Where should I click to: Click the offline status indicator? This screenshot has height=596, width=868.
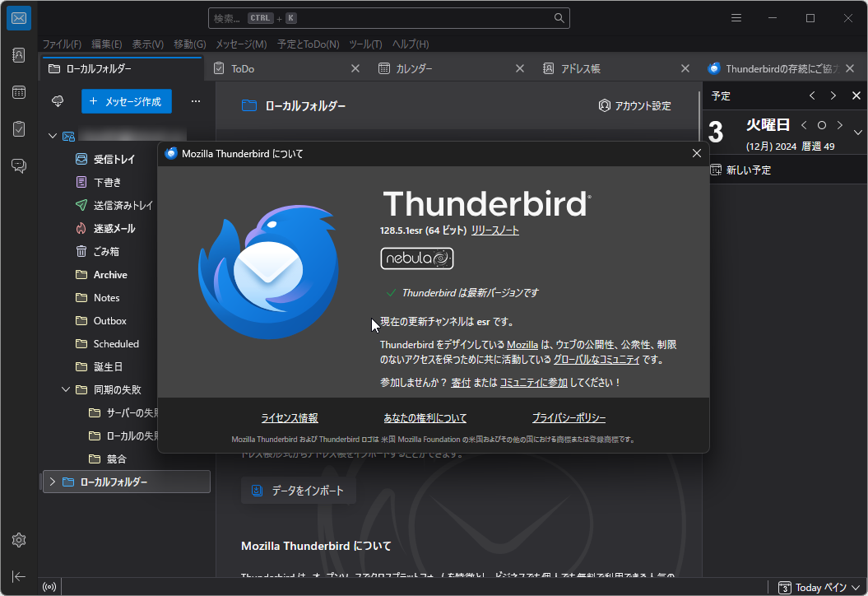point(49,585)
